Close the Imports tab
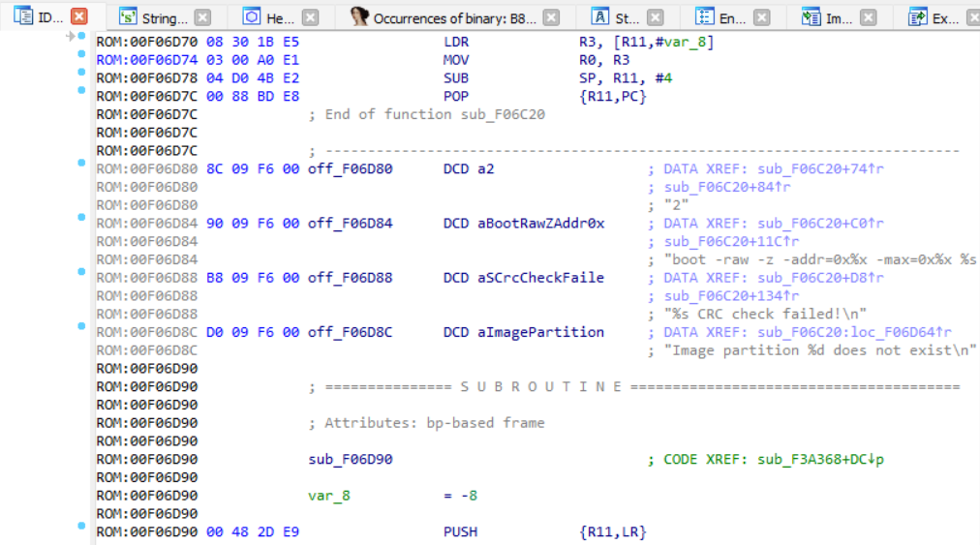This screenshot has height=545, width=980. [x=868, y=17]
